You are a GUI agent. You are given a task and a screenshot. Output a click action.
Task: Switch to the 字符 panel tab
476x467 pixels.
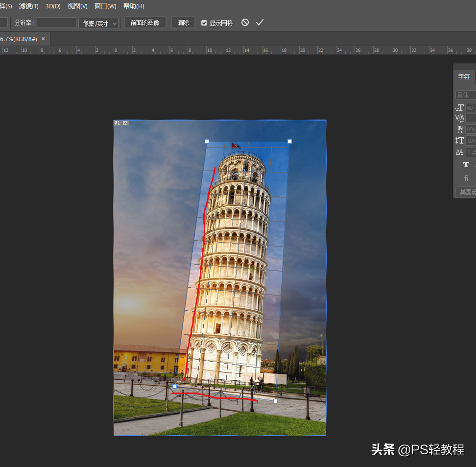tap(464, 77)
